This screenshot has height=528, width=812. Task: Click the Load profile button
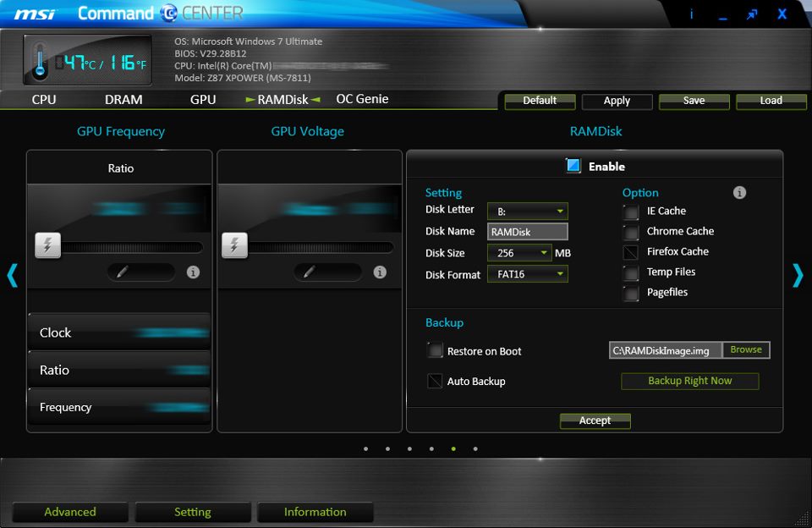click(x=771, y=101)
